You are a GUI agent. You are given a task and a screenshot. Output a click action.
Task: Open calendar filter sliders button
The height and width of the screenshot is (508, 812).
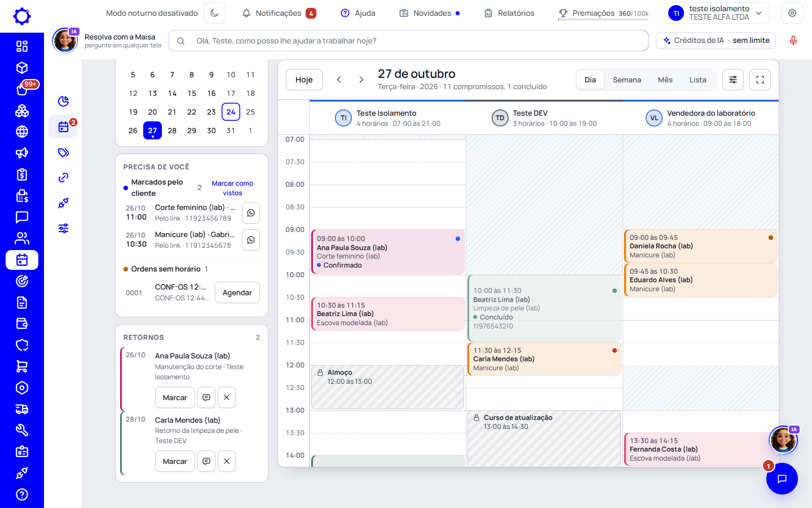(x=733, y=80)
